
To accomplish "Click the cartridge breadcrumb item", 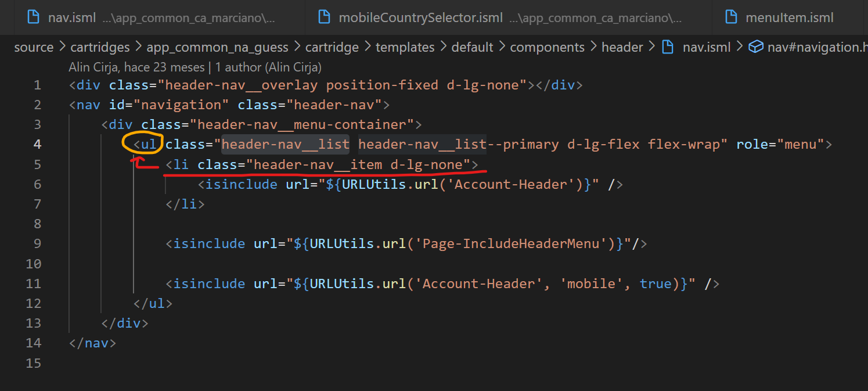I will [x=332, y=46].
